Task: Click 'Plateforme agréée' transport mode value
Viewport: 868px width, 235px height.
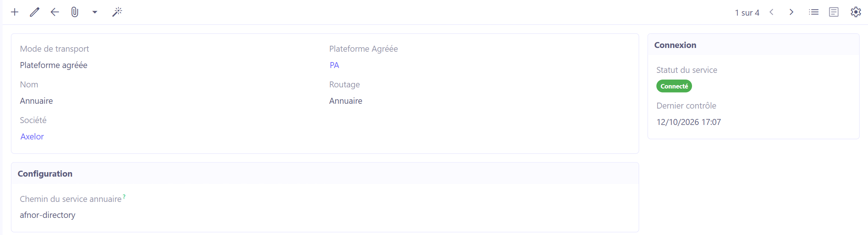Action: [54, 65]
